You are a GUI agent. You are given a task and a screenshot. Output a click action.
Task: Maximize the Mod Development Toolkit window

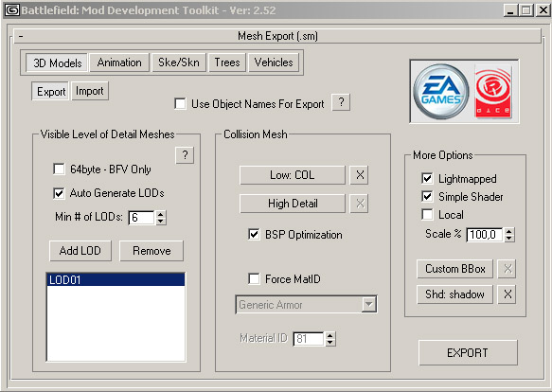[526, 10]
